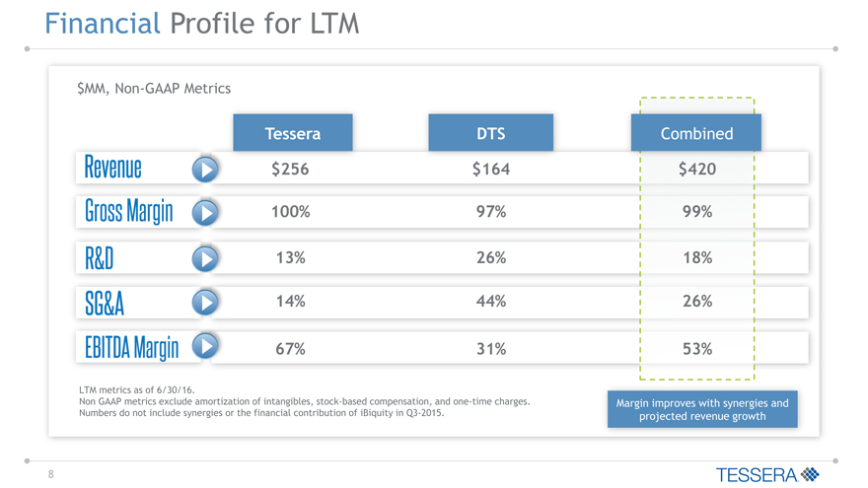Screen dimensions: 868x488
Task: Click the play arrow next to R&D
Action: point(205,257)
